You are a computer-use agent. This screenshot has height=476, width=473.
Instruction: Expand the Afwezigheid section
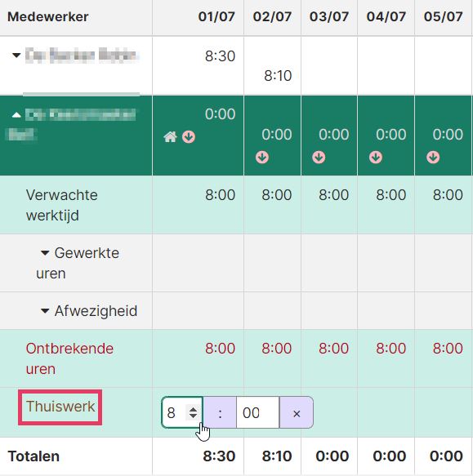coord(45,311)
